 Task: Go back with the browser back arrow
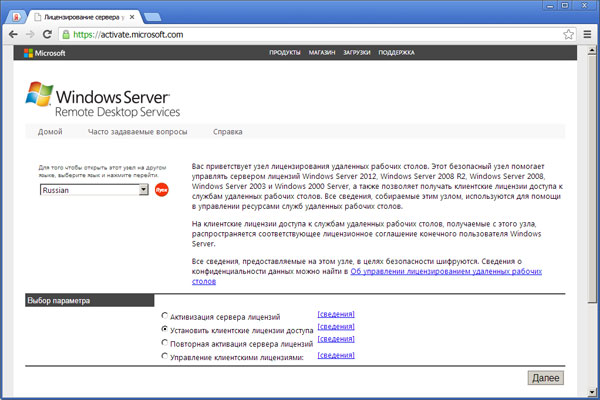pos(13,34)
